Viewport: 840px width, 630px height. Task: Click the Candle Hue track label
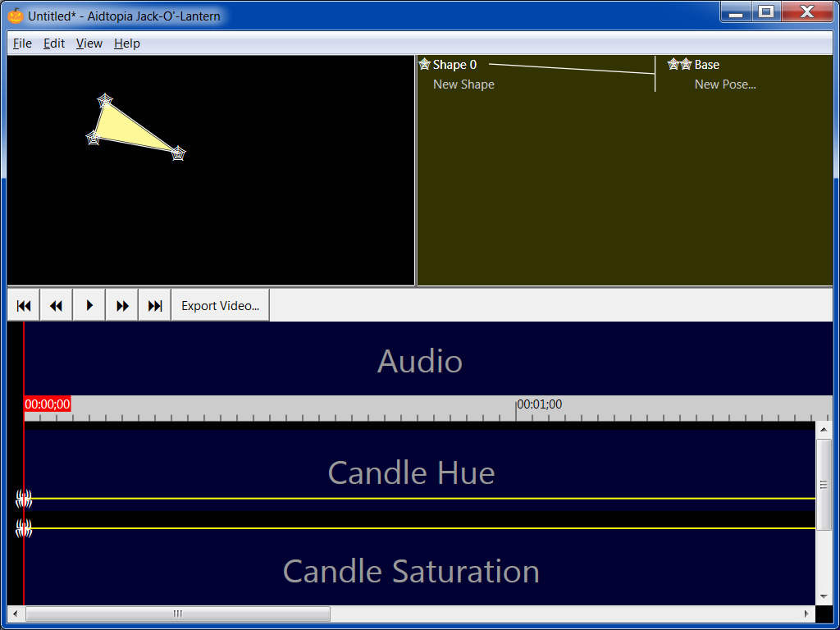pos(411,472)
